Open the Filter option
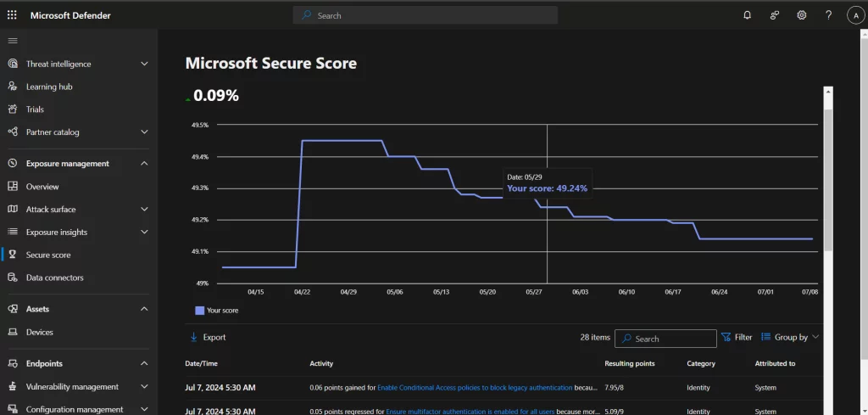This screenshot has height=415, width=868. pos(737,337)
